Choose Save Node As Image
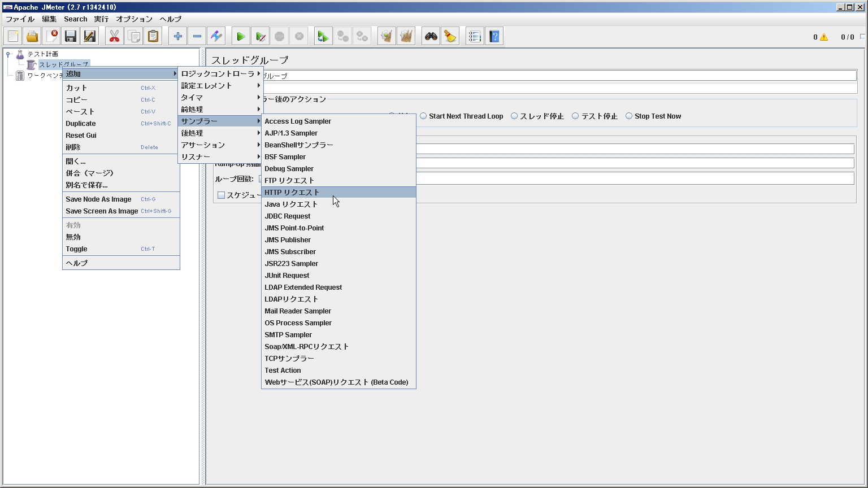The width and height of the screenshot is (868, 488). [121, 199]
